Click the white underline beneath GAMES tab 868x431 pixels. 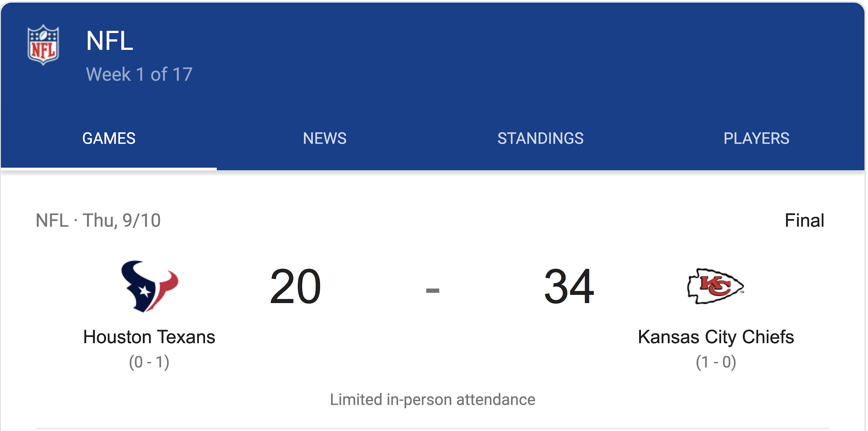tap(109, 169)
